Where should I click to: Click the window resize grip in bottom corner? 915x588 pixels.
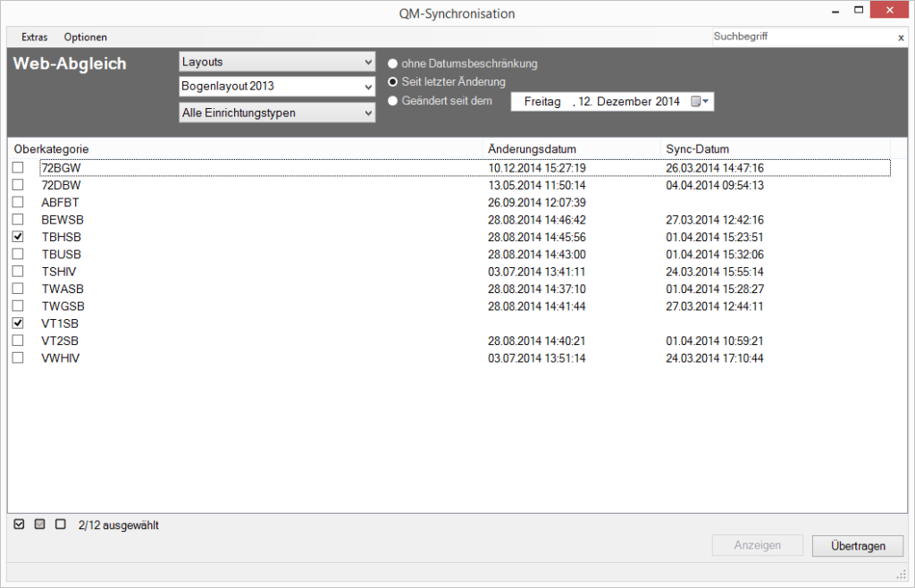pos(902,574)
